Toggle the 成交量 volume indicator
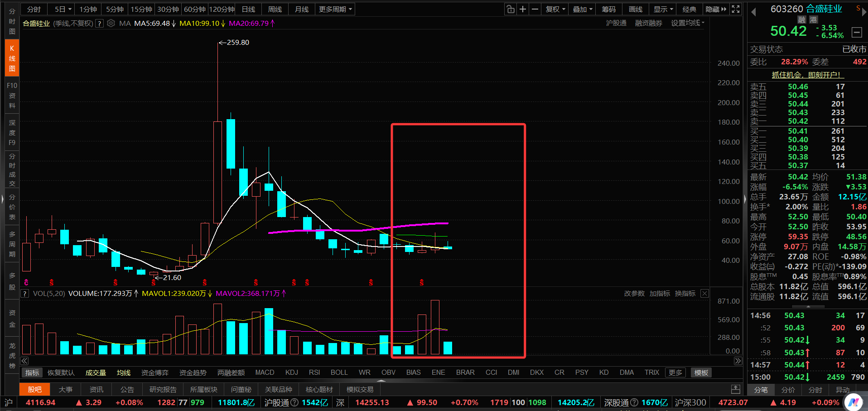Image resolution: width=868 pixels, height=411 pixels. tap(96, 372)
